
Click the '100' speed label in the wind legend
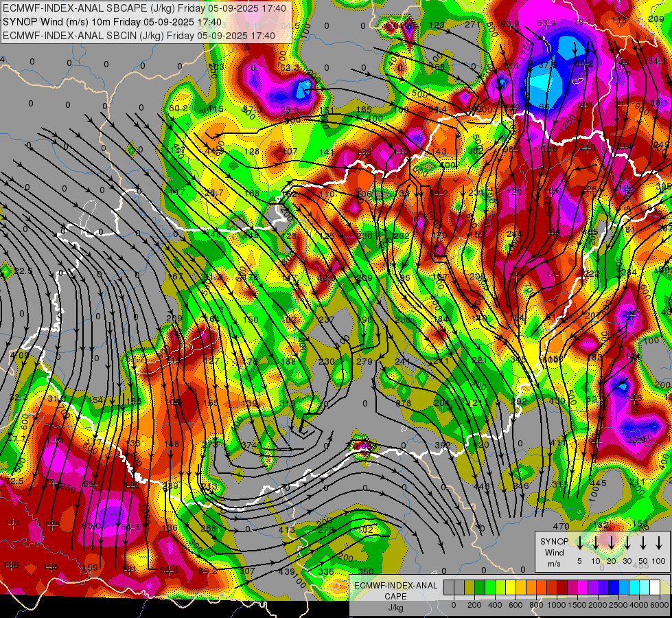click(x=659, y=561)
